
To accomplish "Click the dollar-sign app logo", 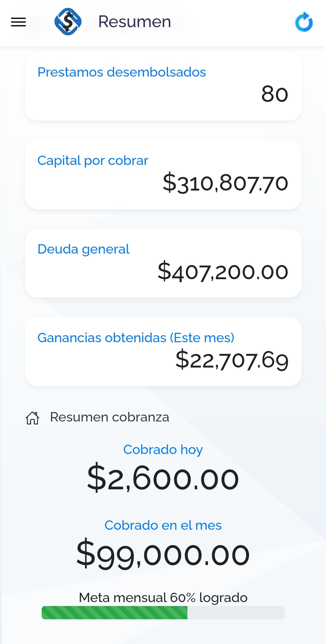I will [68, 22].
